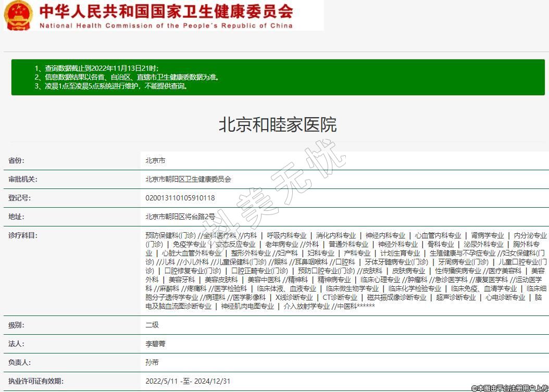Select the 省份 row label

pos(16,161)
